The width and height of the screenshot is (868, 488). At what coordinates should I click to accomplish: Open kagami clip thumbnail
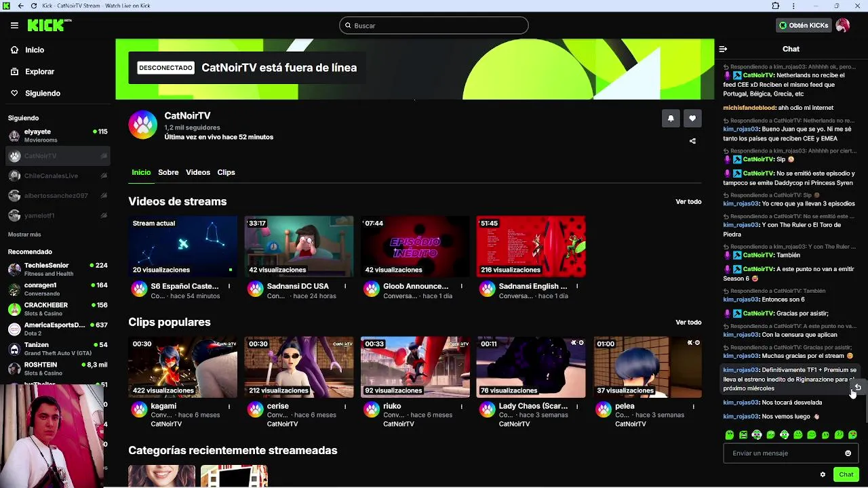(183, 367)
